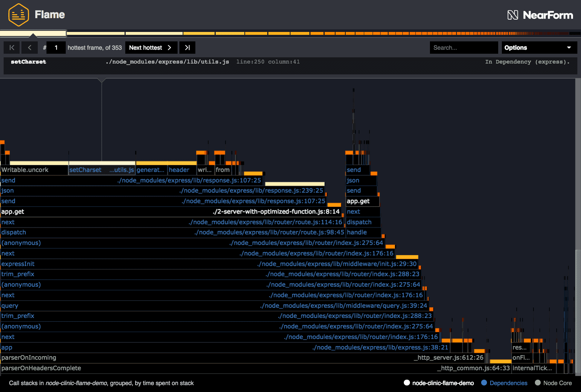Click the NearForm logo

[x=540, y=15]
